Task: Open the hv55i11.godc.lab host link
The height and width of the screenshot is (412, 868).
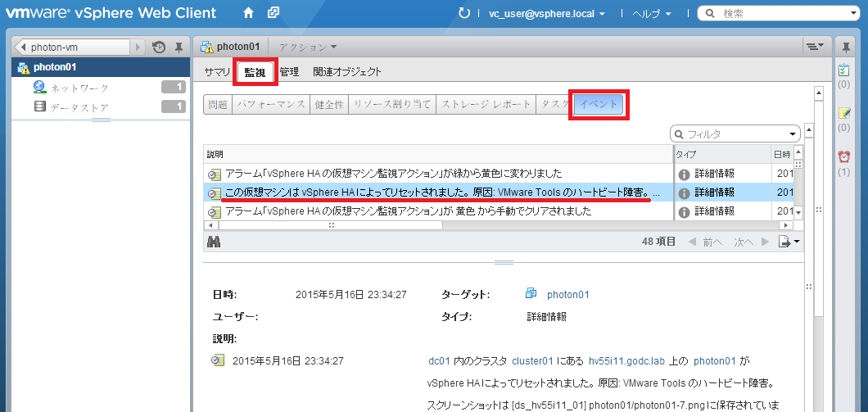Action: pos(626,361)
